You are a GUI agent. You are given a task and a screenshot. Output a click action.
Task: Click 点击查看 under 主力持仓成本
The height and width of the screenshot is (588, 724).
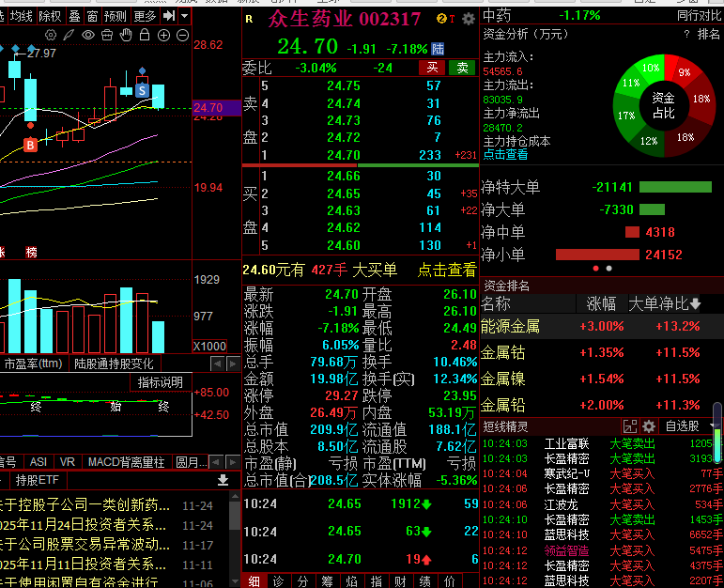click(x=505, y=155)
